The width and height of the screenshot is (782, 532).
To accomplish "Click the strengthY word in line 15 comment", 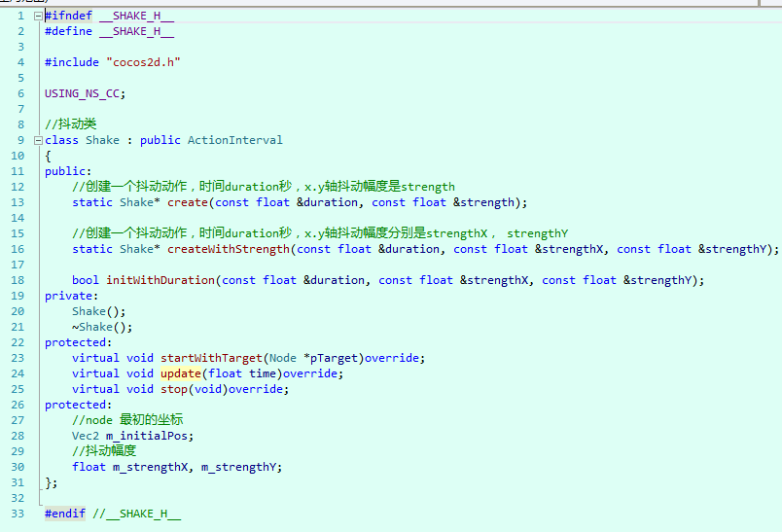I will (537, 233).
